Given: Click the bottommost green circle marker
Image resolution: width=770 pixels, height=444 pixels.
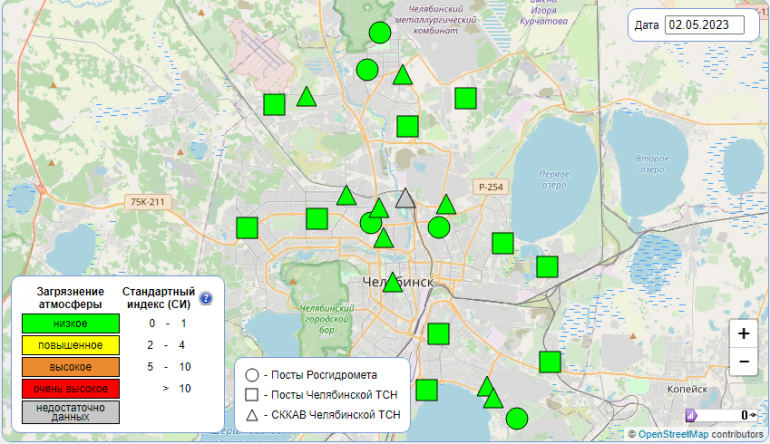Looking at the screenshot, I should point(517,418).
